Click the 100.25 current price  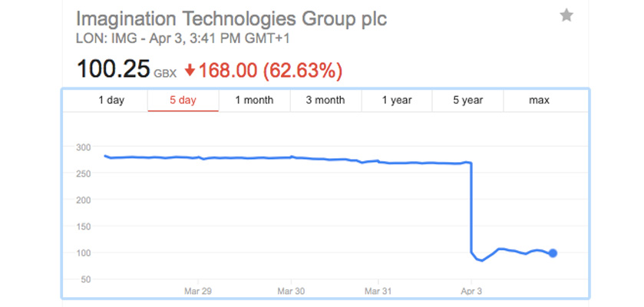[x=114, y=71]
